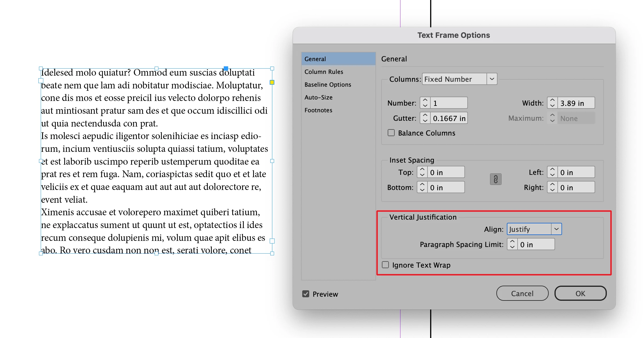644x338 pixels.
Task: Click the out port of the text frame
Action: point(272,241)
